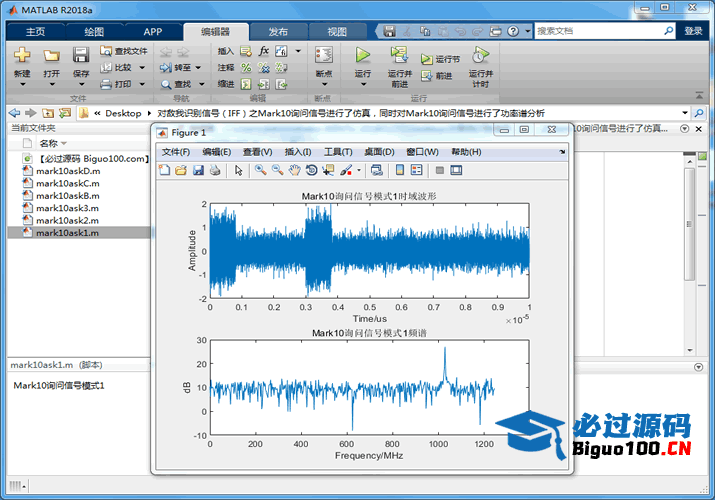
Task: Expand the Breakpoints (断点) dropdown
Action: pyautogui.click(x=323, y=84)
